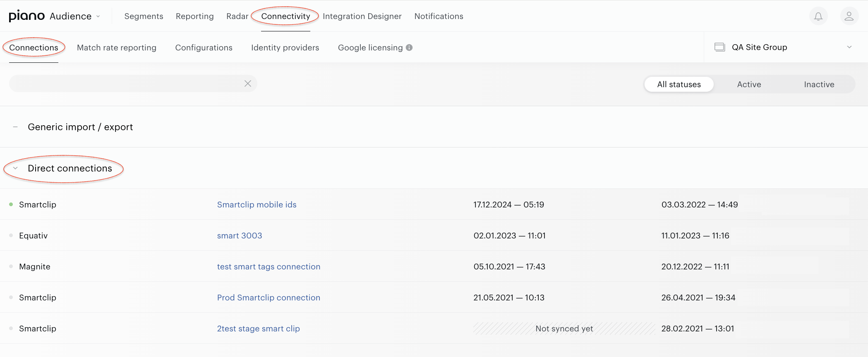Image resolution: width=868 pixels, height=357 pixels.
Task: Select the All statuses filter
Action: [x=679, y=84]
